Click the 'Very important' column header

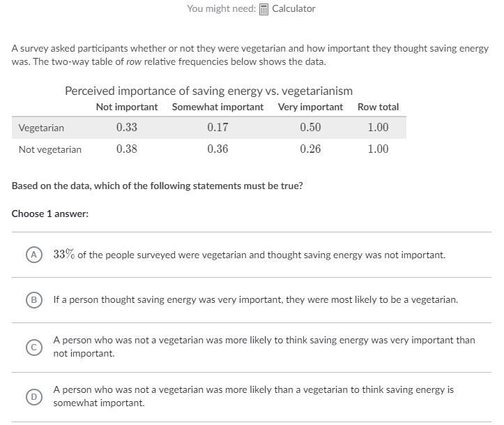pyautogui.click(x=310, y=107)
